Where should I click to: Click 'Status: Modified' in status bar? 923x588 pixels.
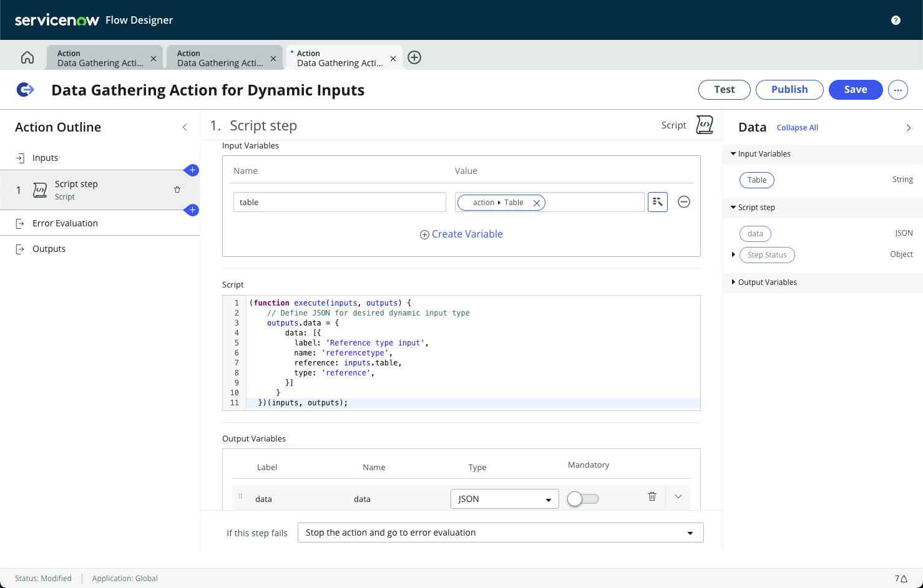(x=43, y=579)
